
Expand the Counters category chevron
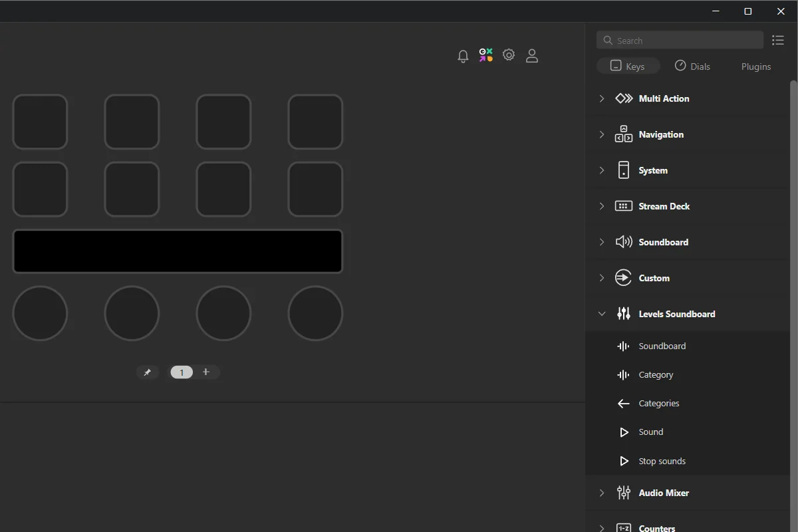pyautogui.click(x=602, y=528)
